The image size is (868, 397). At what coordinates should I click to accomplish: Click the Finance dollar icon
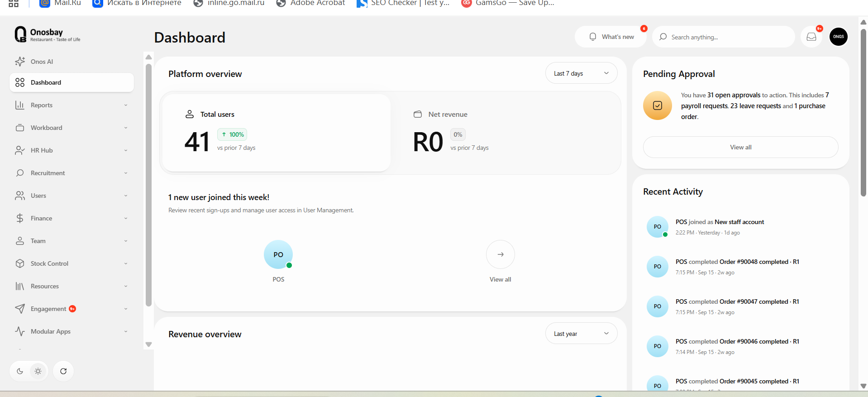click(20, 218)
